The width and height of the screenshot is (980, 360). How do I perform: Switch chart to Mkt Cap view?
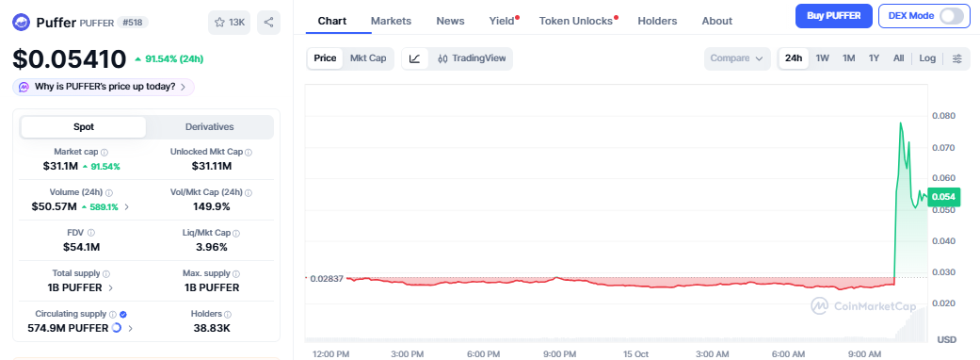tap(368, 58)
